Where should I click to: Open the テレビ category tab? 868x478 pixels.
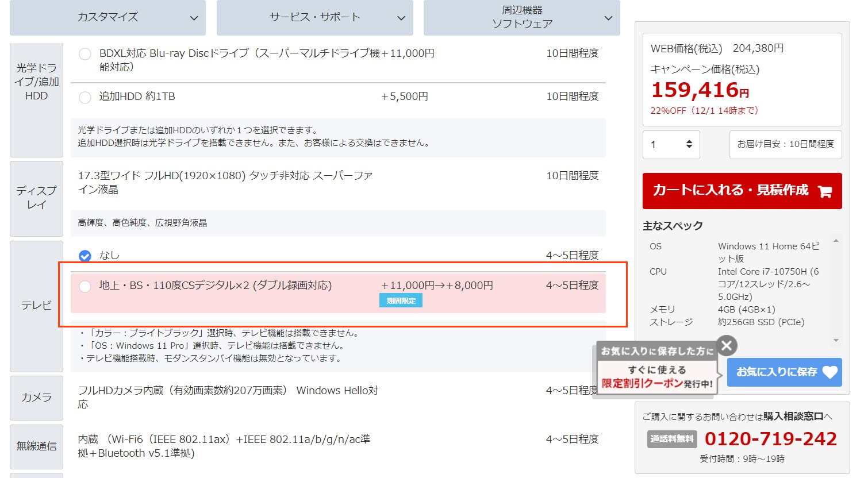pyautogui.click(x=36, y=306)
